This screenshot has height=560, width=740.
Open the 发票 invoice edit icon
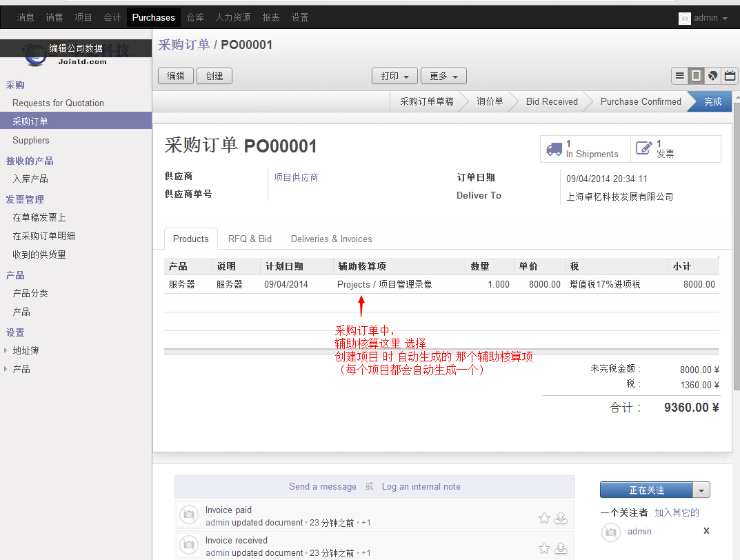coord(643,148)
